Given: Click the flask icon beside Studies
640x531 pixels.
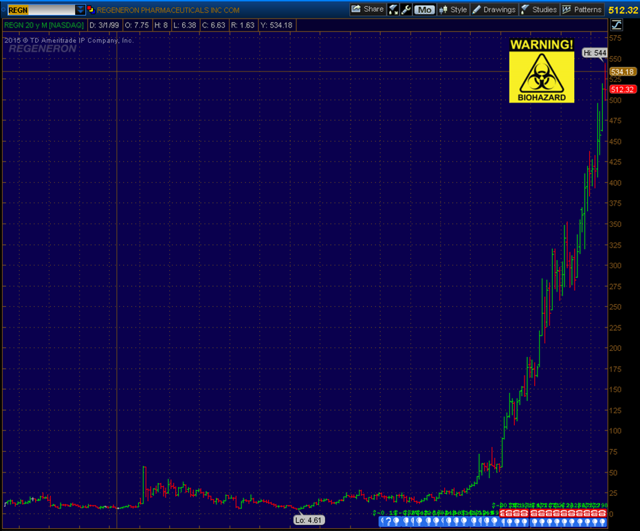Looking at the screenshot, I should pos(525,10).
